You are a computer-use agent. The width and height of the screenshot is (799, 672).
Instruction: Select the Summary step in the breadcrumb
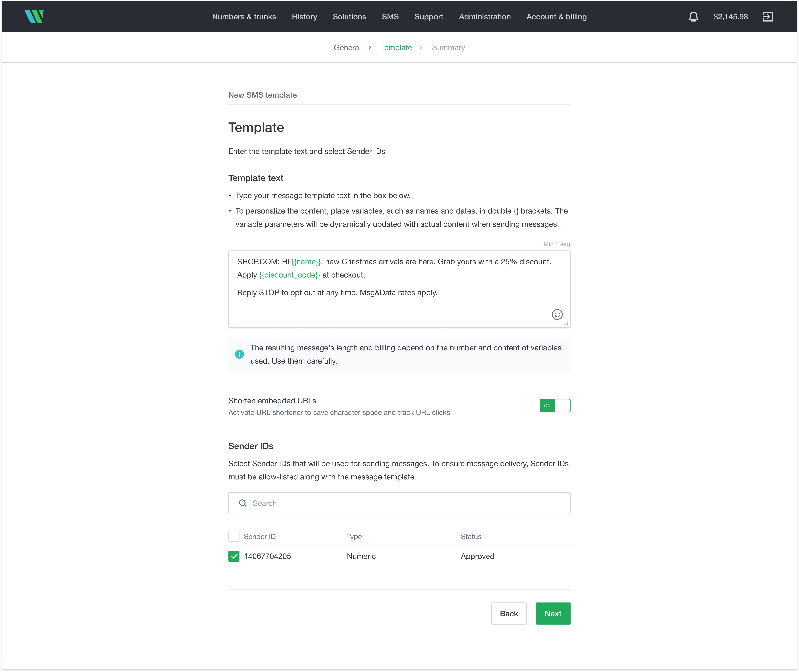448,47
